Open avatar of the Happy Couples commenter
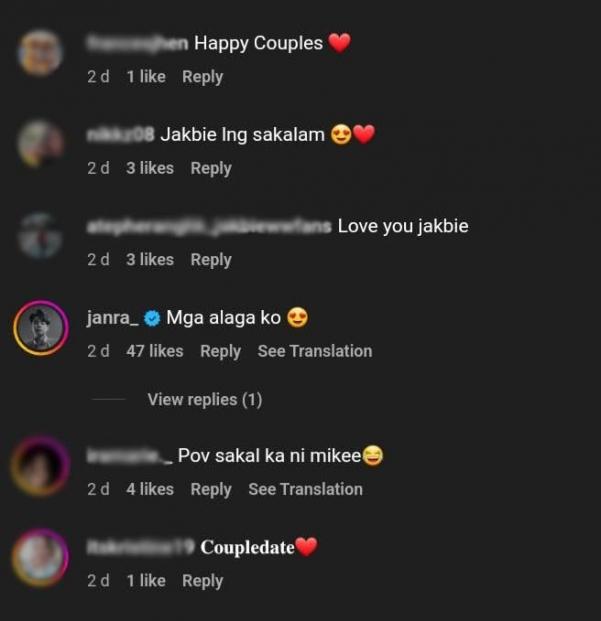 click(x=40, y=53)
